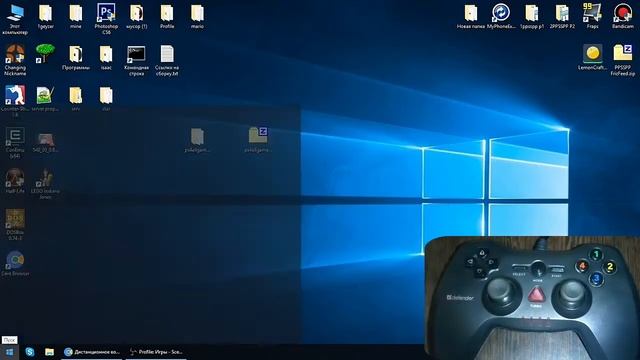Open the PPSSPP FricFeed.zip archive

pos(623,60)
